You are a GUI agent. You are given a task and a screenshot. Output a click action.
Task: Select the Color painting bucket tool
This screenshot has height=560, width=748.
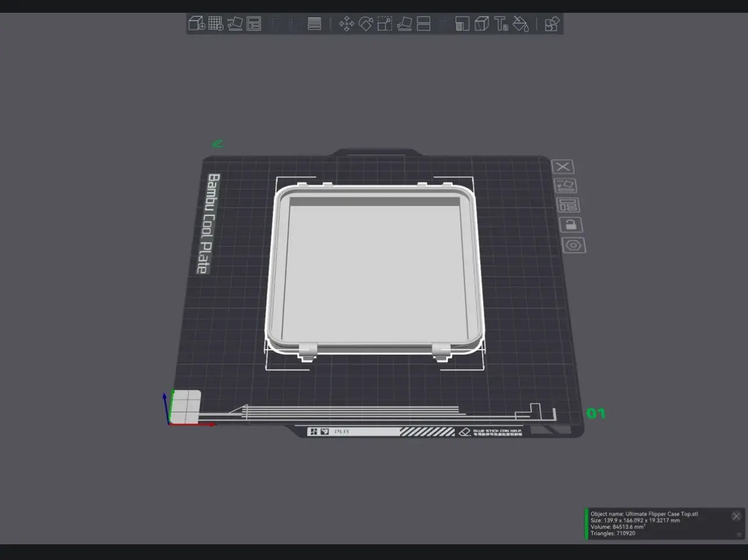pyautogui.click(x=521, y=24)
